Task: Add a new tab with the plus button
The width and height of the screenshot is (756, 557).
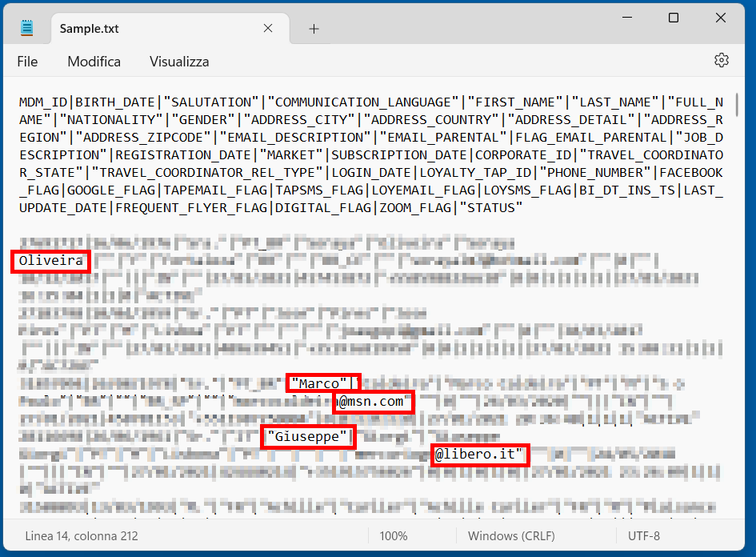Action: 314,29
